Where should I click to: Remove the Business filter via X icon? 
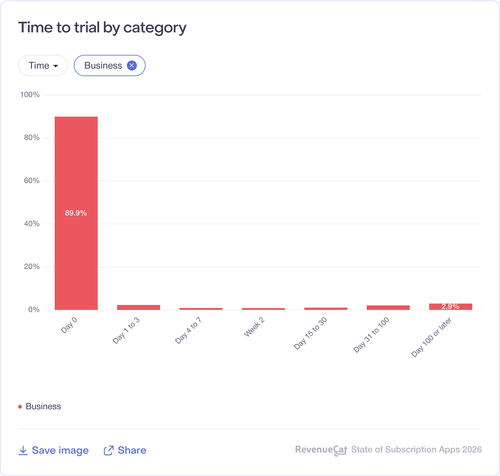132,66
